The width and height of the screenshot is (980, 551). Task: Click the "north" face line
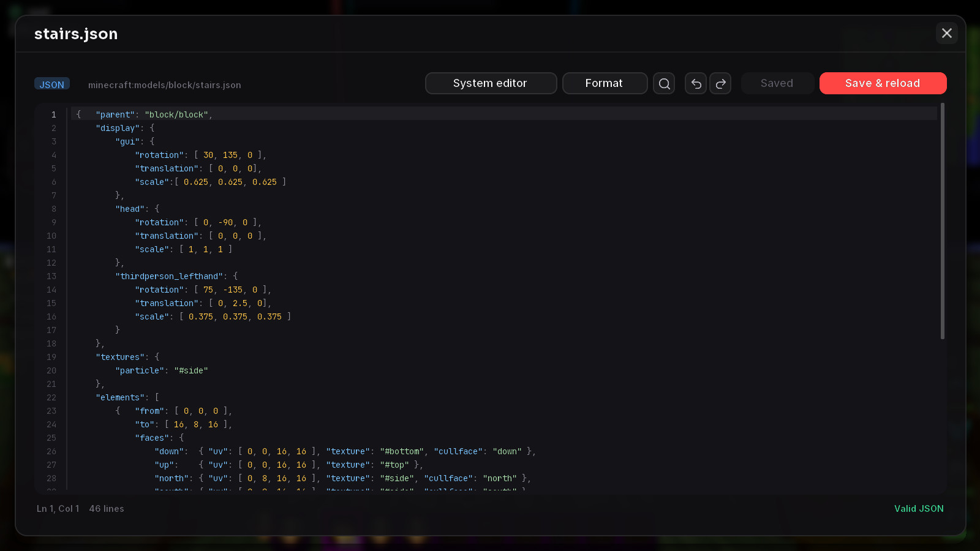click(343, 478)
